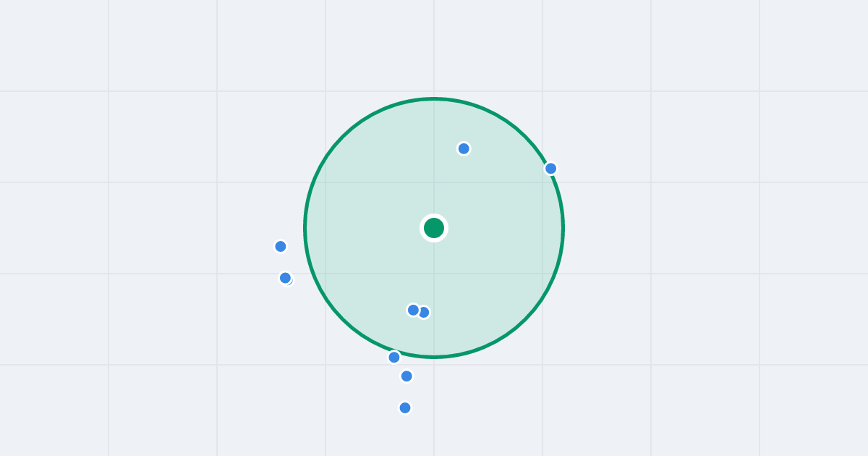Select the lowest blue point below the circle
This screenshot has width=868, height=456.
tap(405, 408)
